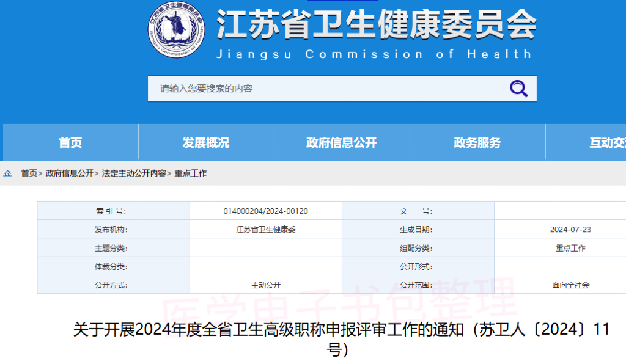The width and height of the screenshot is (626, 364).
Task: Click the 公开方式 label cell
Action: (x=113, y=285)
